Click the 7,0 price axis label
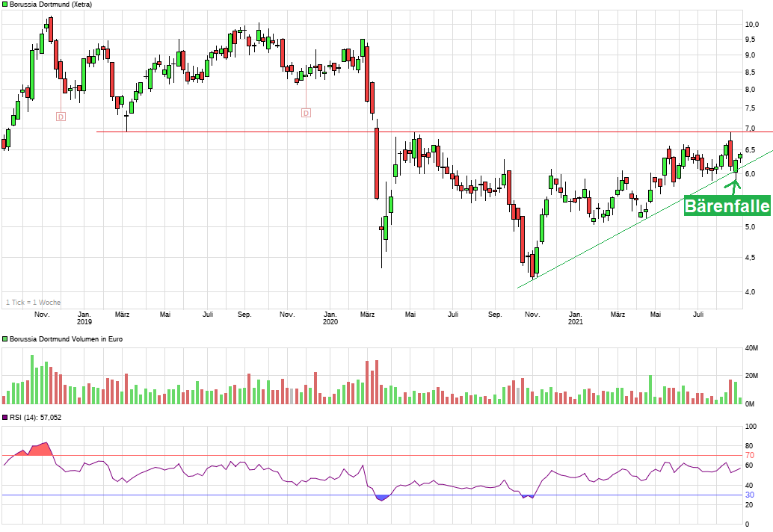 (x=750, y=129)
